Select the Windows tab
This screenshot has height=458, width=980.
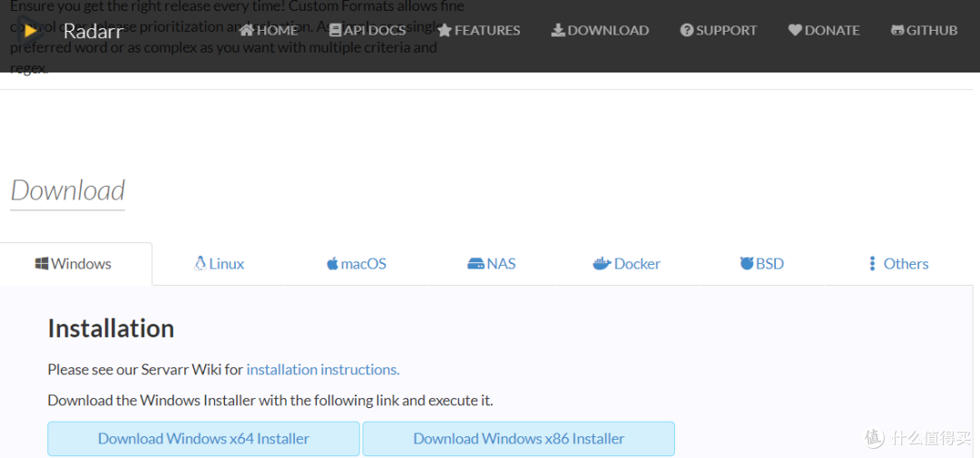[x=73, y=264]
